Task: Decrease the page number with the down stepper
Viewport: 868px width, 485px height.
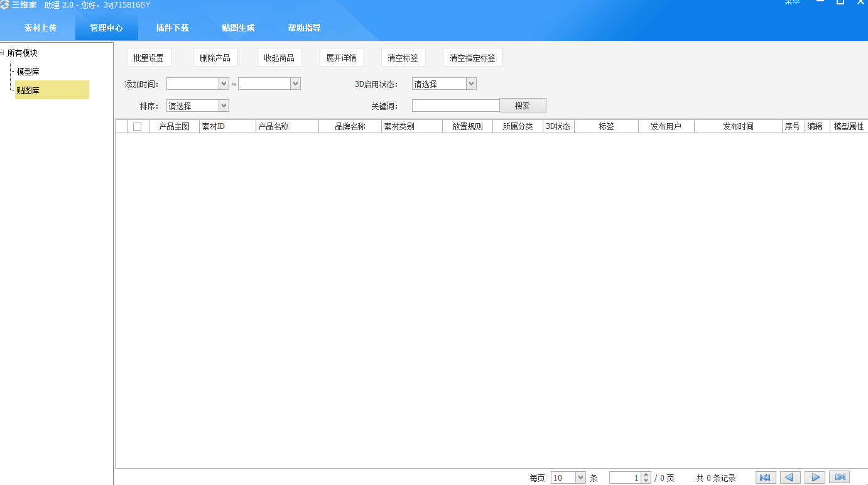Action: [646, 481]
